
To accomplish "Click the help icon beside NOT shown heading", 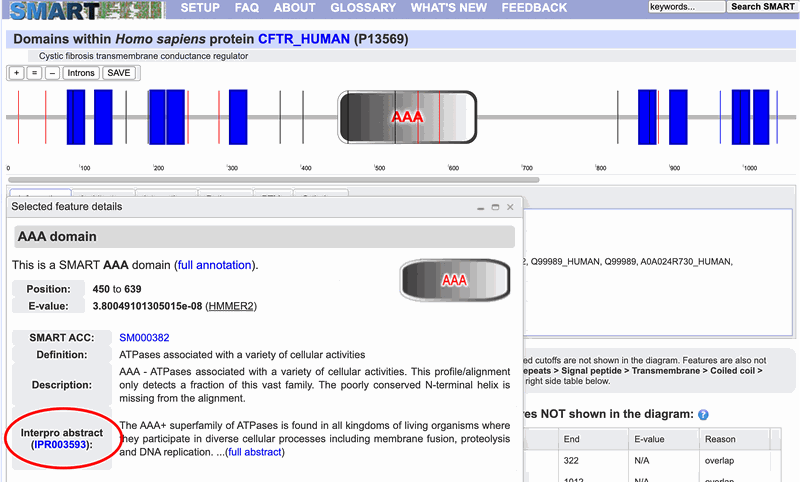I will coord(703,415).
